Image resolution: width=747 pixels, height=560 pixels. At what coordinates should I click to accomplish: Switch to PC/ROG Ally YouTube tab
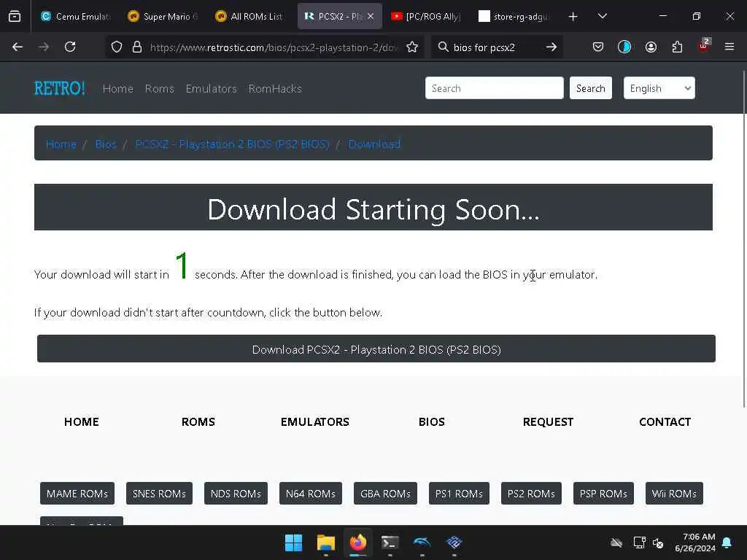425,16
